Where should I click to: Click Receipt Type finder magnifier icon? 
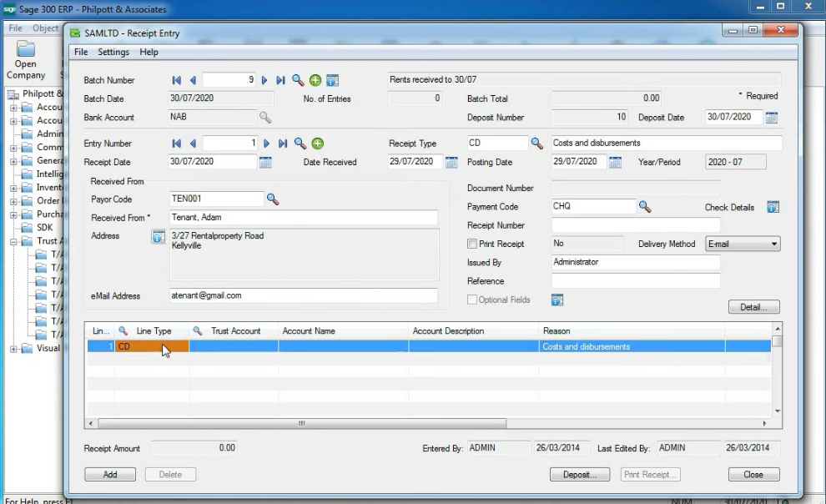pos(537,144)
